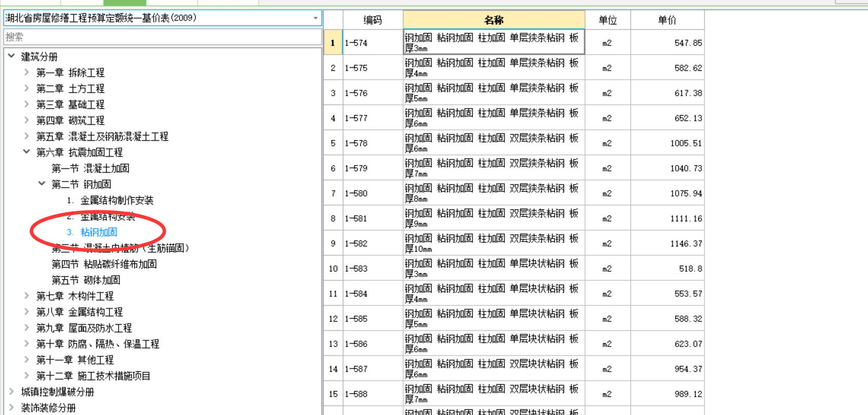Select 3. 粘钢加固 tree item
The width and height of the screenshot is (868, 415).
tap(92, 232)
